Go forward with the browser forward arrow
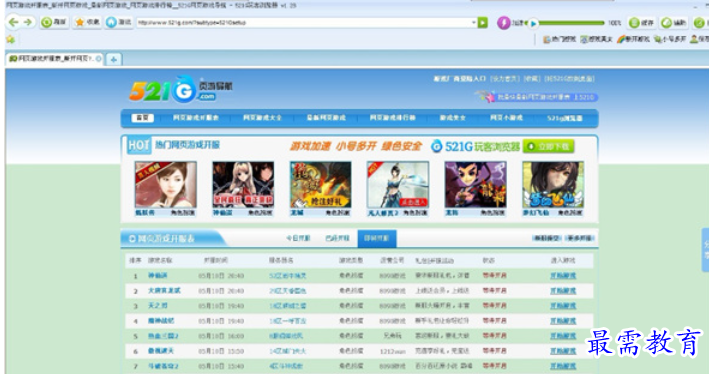This screenshot has height=374, width=709. [x=28, y=22]
